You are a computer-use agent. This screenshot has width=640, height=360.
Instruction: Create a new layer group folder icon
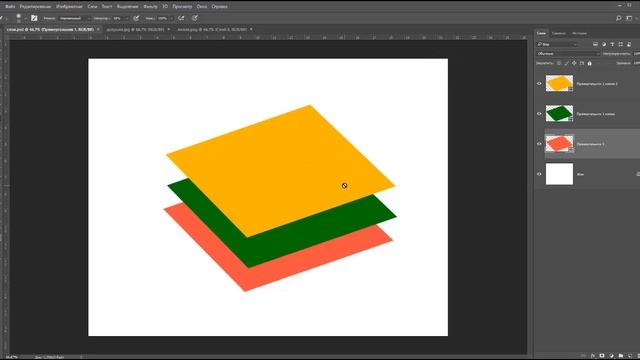(621, 356)
